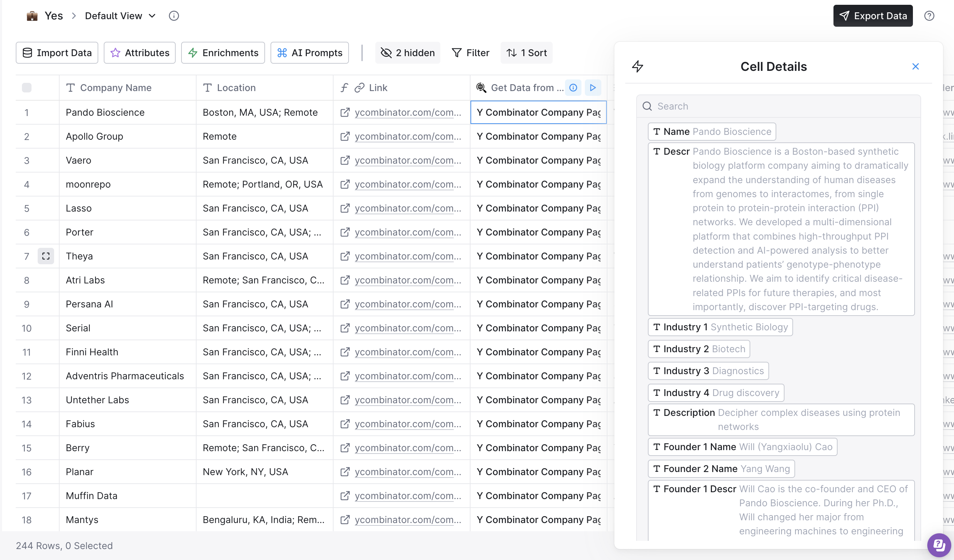Click the expand row icon on row 7
Image resolution: width=954 pixels, height=560 pixels.
(46, 256)
